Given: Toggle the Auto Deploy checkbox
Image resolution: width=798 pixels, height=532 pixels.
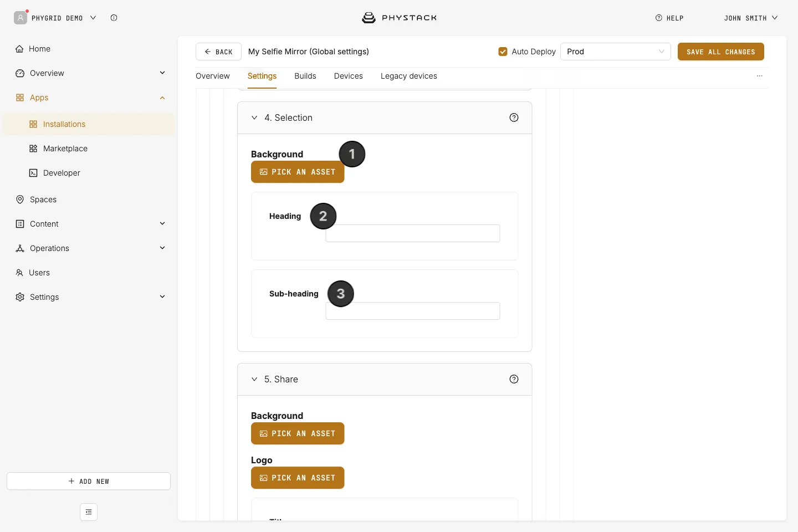Looking at the screenshot, I should coord(503,52).
